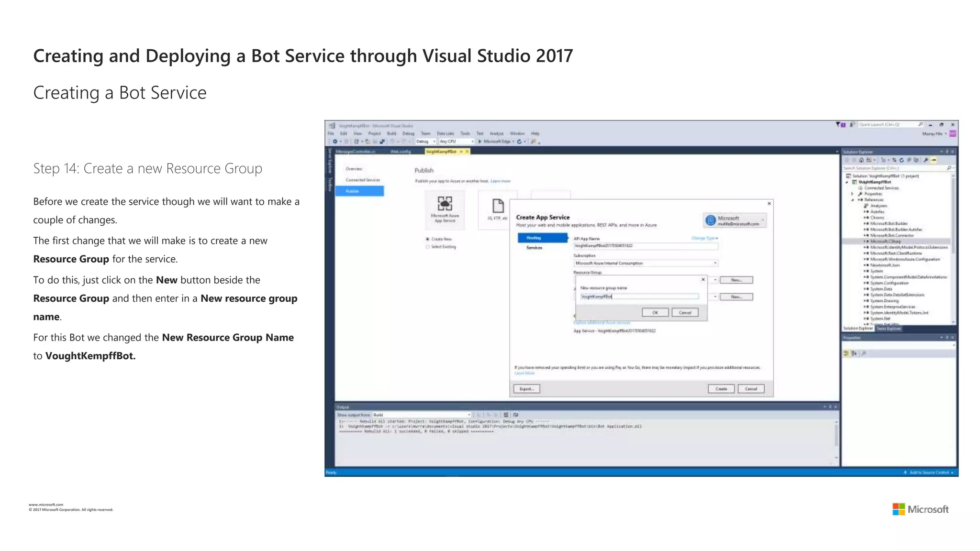
Task: Click the Refresh icon in Solution Explorer toolbar
Action: coord(902,160)
